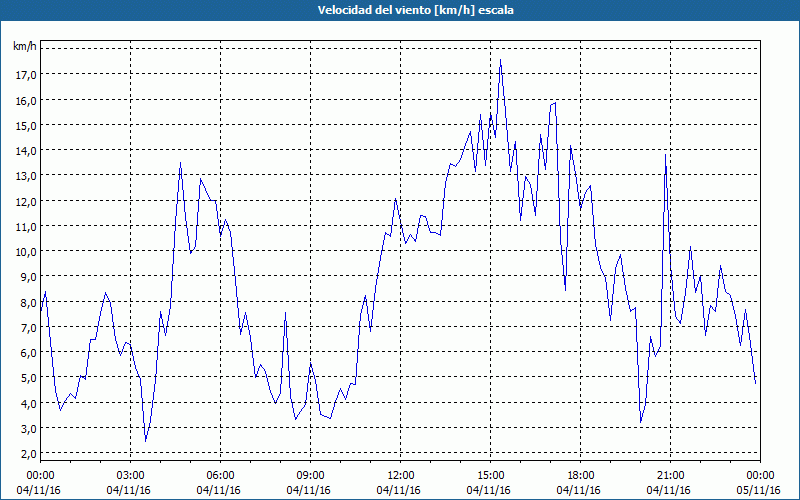
Task: Click the 5,0 y-axis value
Action: point(29,378)
